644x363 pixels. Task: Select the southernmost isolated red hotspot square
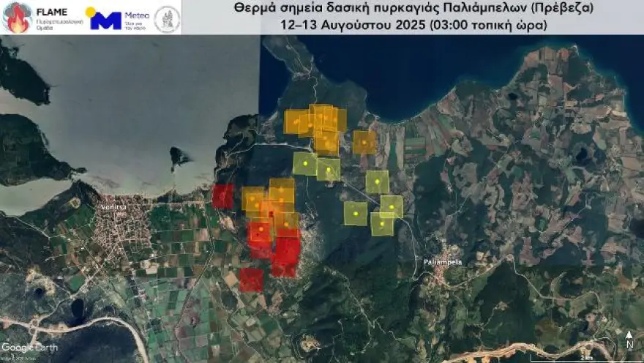pos(251,280)
